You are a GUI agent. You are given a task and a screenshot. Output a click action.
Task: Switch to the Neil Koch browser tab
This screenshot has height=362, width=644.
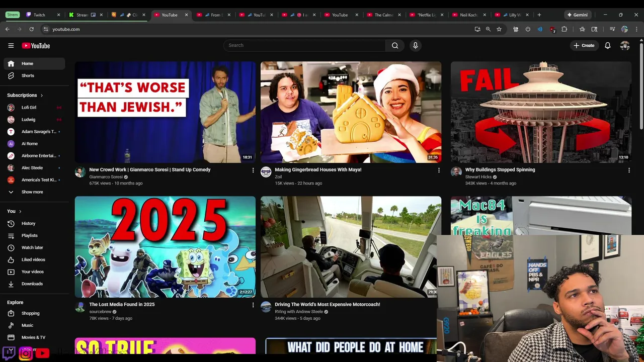point(469,15)
